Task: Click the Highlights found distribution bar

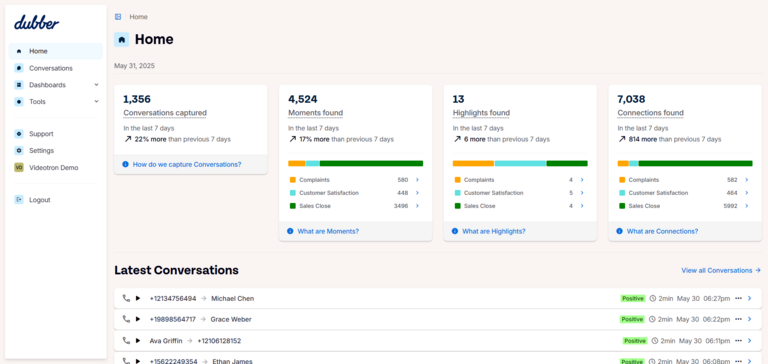Action: click(520, 164)
